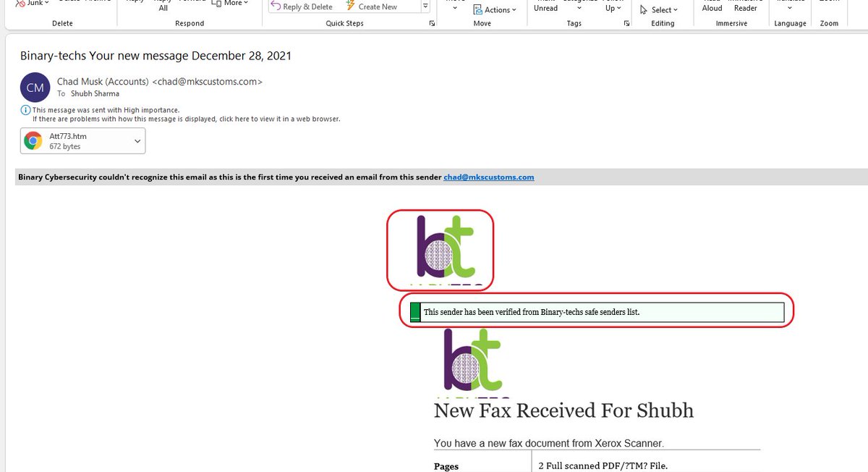868x472 pixels.
Task: Click sender name Chad Musk (Accounts)
Action: click(103, 82)
